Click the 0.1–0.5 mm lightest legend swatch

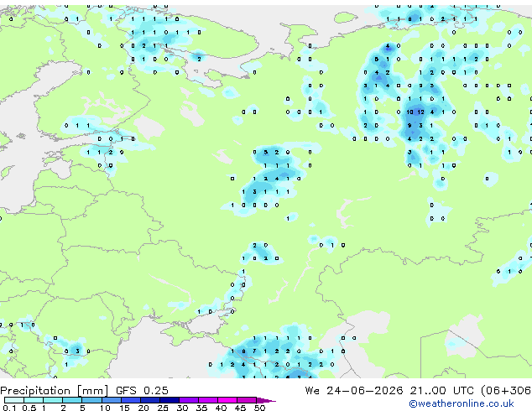click(x=14, y=400)
